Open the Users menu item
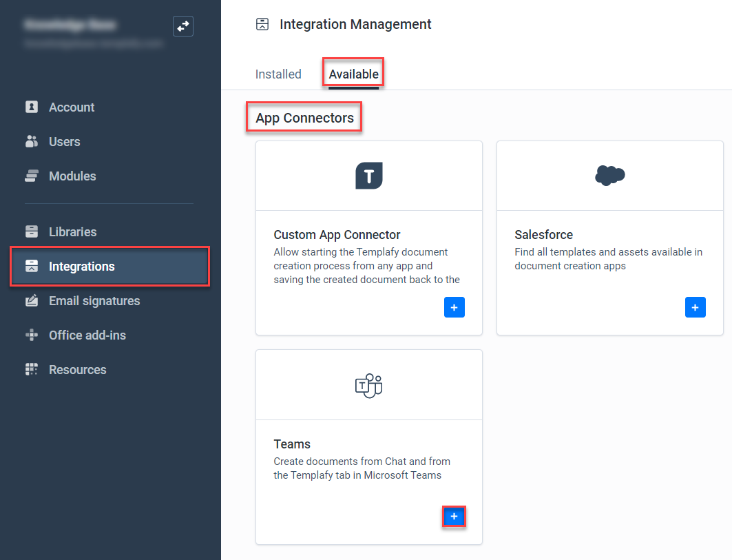Viewport: 732px width, 560px height. (x=65, y=142)
